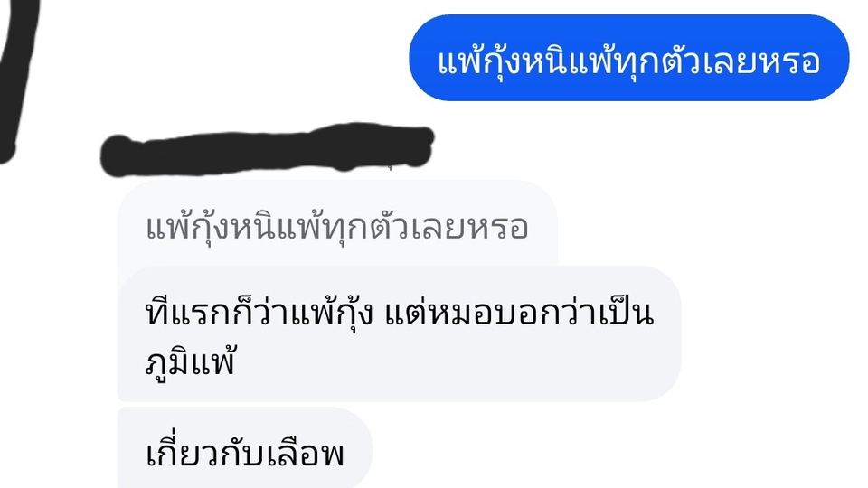The image size is (868, 488).
Task: Jump to the original message via the gray quote
Action: [x=337, y=226]
